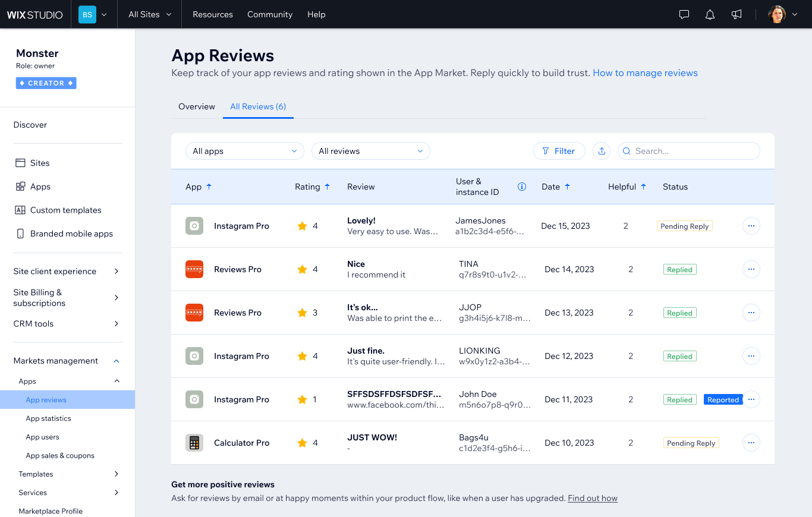Open more actions for Bags4u review
This screenshot has width=812, height=517.
pos(751,443)
